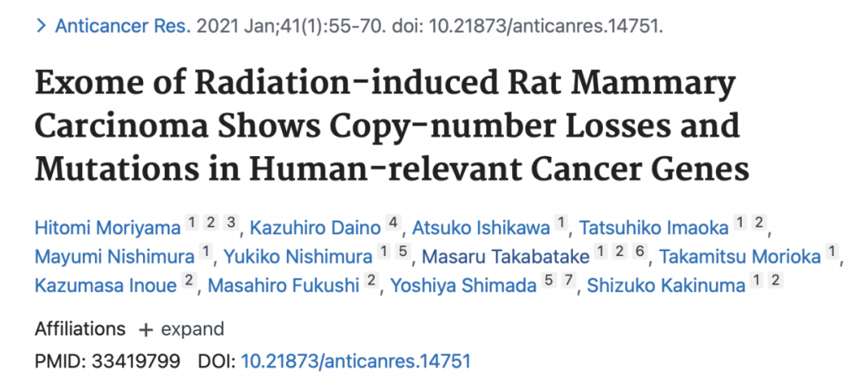Open author Shizuko Kakinuma
Image resolution: width=868 pixels, height=387 pixels.
pyautogui.click(x=666, y=285)
